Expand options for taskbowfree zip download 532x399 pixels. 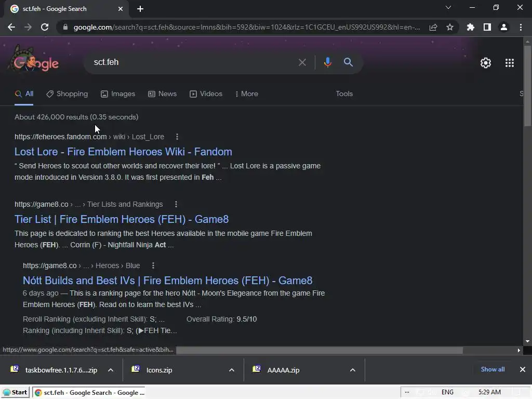pyautogui.click(x=111, y=370)
